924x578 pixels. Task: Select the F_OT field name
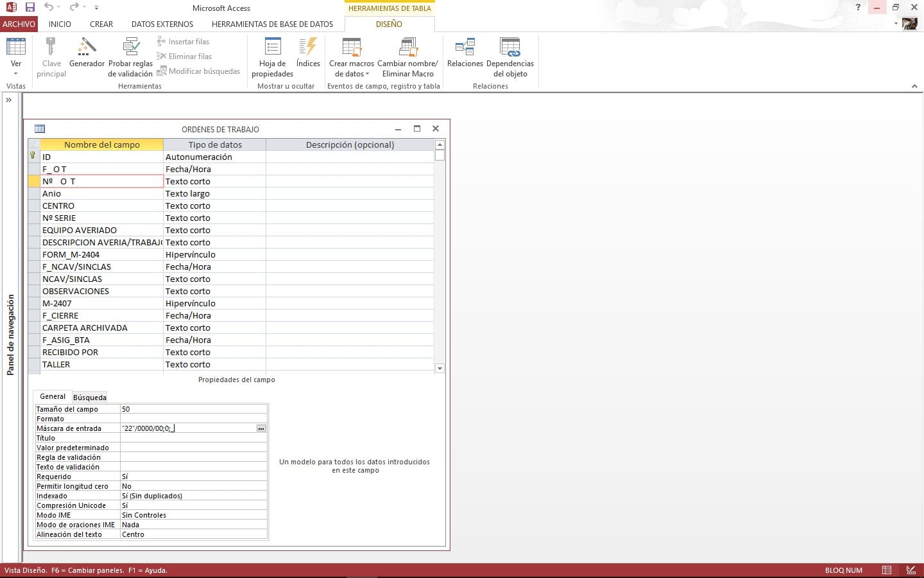click(x=101, y=169)
